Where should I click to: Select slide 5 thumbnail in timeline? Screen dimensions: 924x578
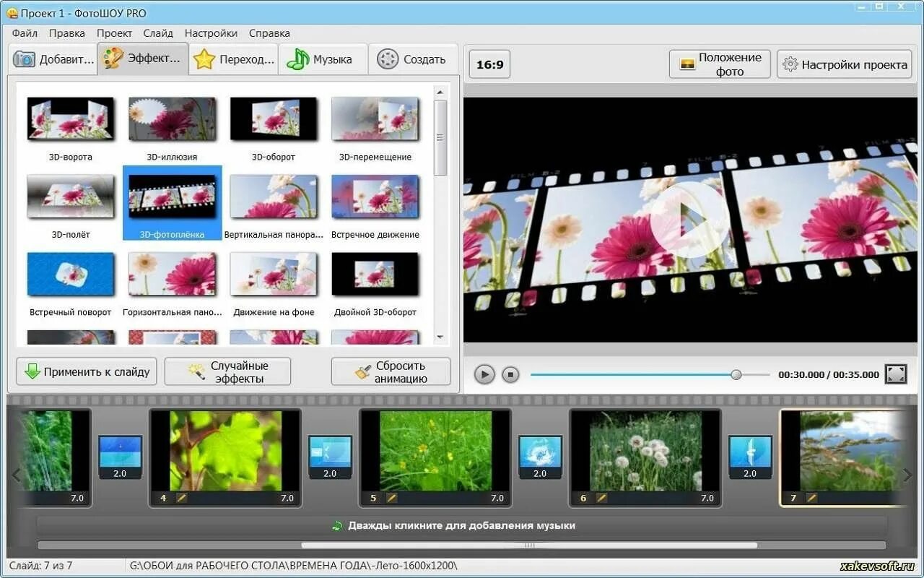pyautogui.click(x=435, y=457)
